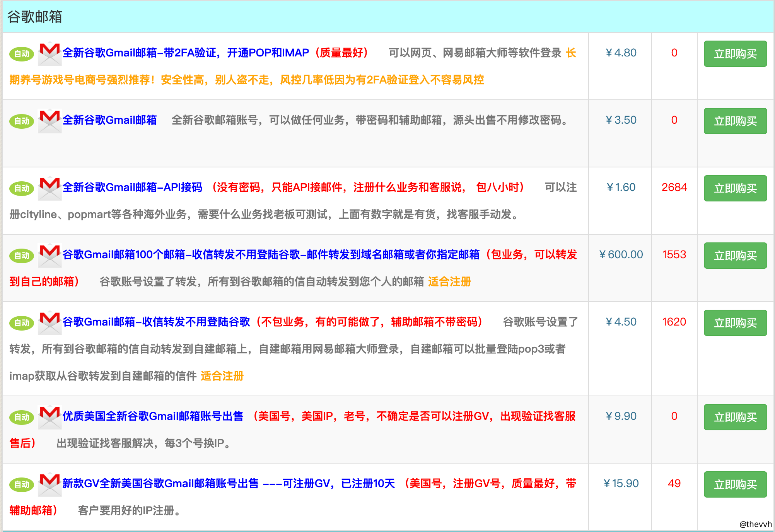Buy the ¥1.60 API接码 mailbox now
The image size is (775, 532).
(x=735, y=188)
